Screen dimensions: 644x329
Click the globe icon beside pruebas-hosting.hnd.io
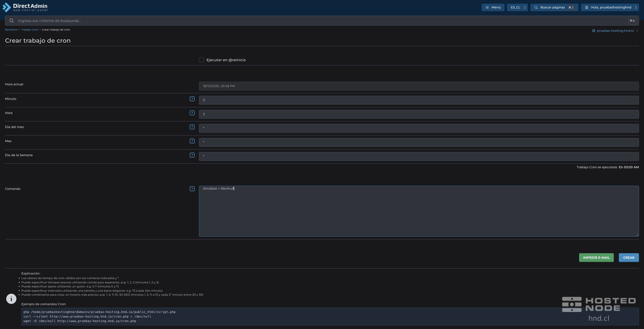593,31
